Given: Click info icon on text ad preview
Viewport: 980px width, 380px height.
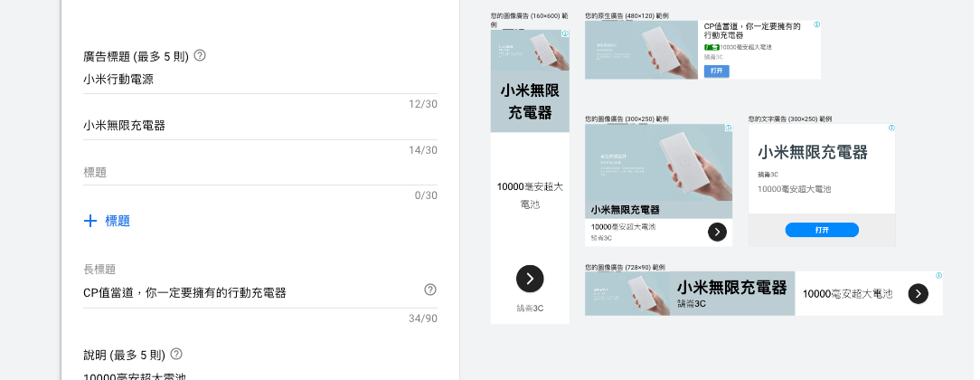Looking at the screenshot, I should [890, 128].
